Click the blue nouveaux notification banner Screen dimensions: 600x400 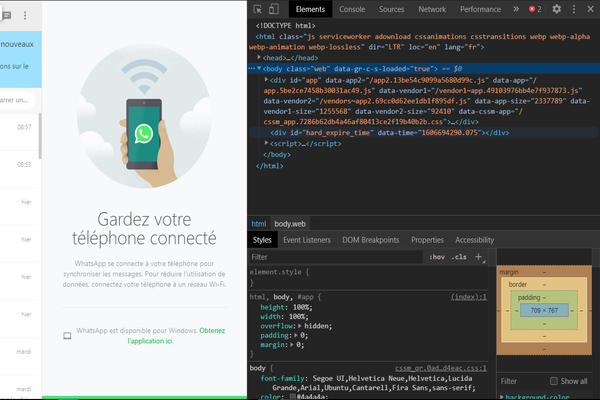click(21, 59)
